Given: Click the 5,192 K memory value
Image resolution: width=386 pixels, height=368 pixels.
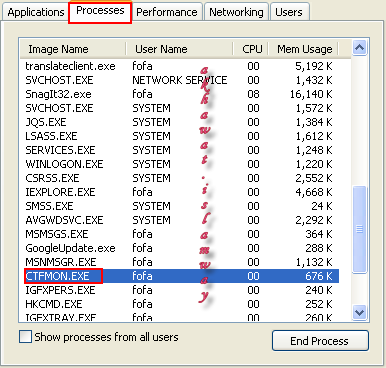Looking at the screenshot, I should click(x=314, y=66).
